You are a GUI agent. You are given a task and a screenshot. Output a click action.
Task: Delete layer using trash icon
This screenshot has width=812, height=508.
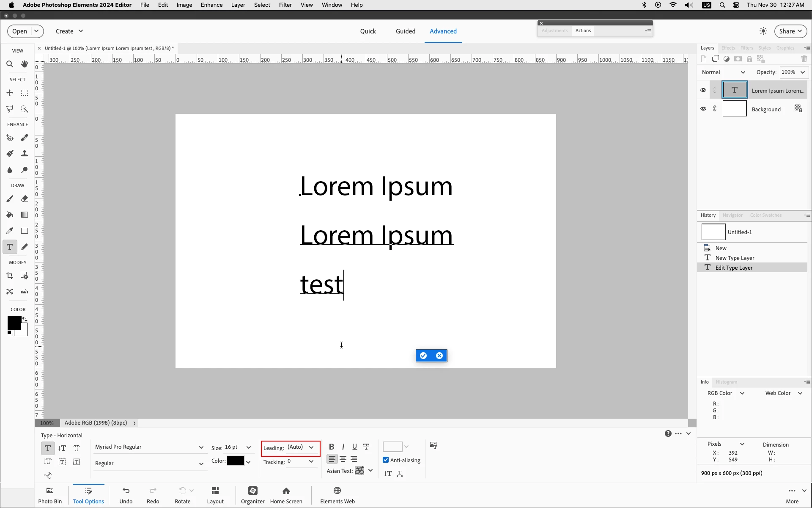click(x=804, y=59)
